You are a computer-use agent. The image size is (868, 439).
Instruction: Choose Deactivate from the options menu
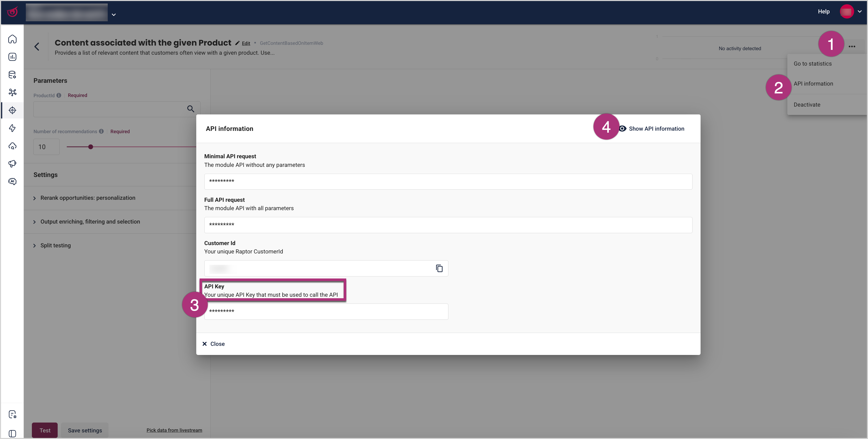tap(807, 105)
